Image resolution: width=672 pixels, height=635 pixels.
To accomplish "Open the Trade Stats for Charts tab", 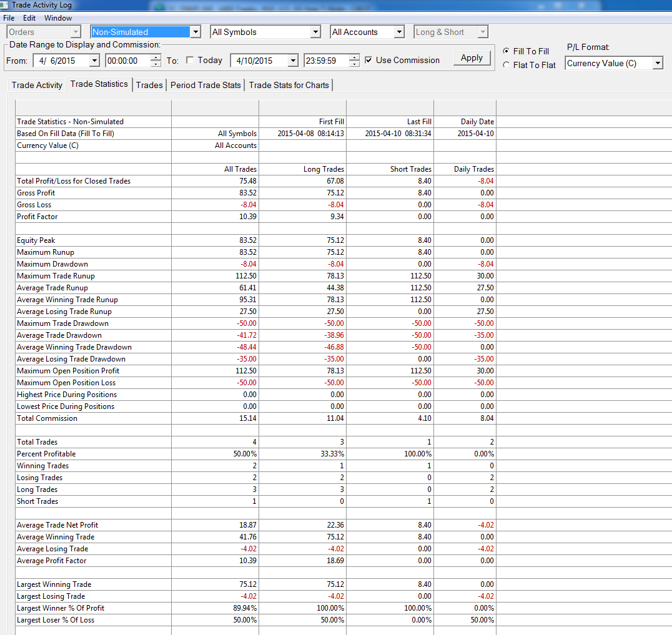I will click(289, 85).
